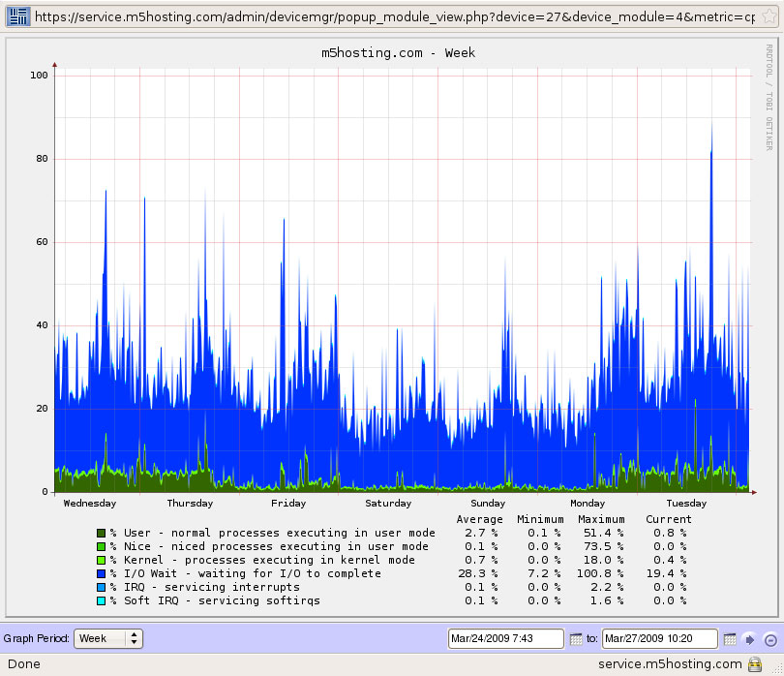Apply the date range with the blue arrow

(x=751, y=638)
